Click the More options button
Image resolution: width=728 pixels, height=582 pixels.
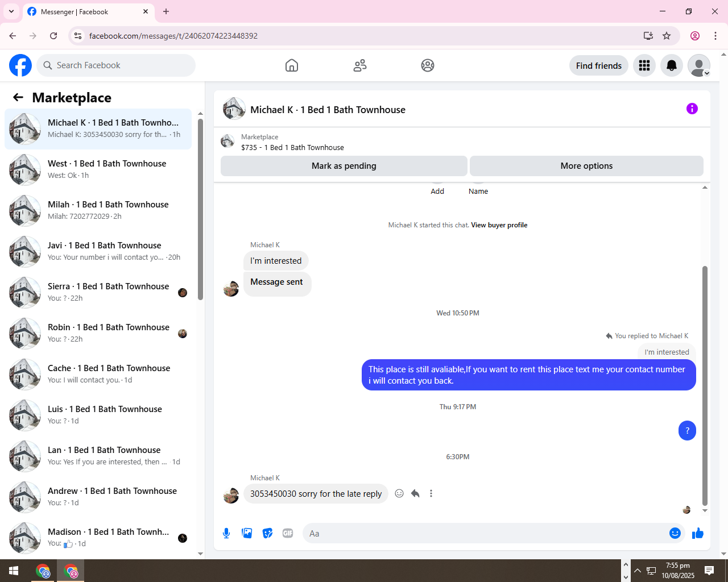tap(586, 166)
